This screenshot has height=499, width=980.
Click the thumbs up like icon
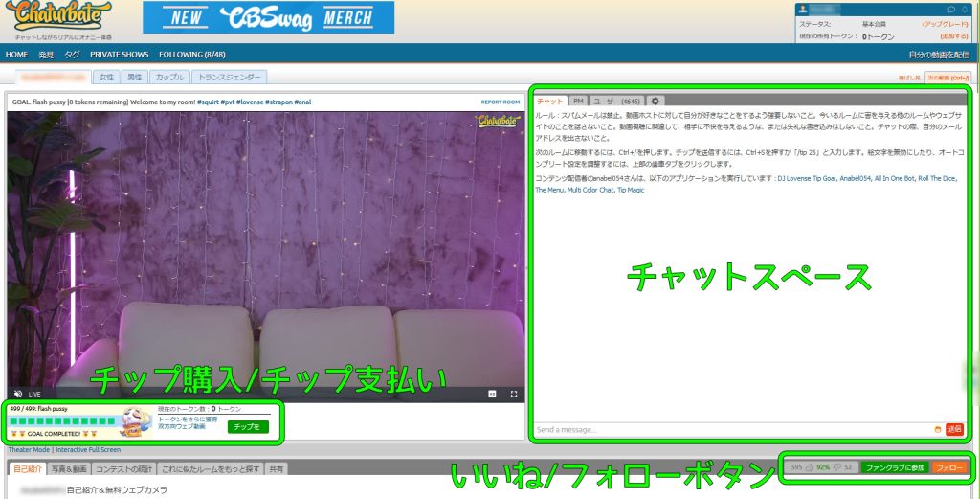pyautogui.click(x=809, y=467)
